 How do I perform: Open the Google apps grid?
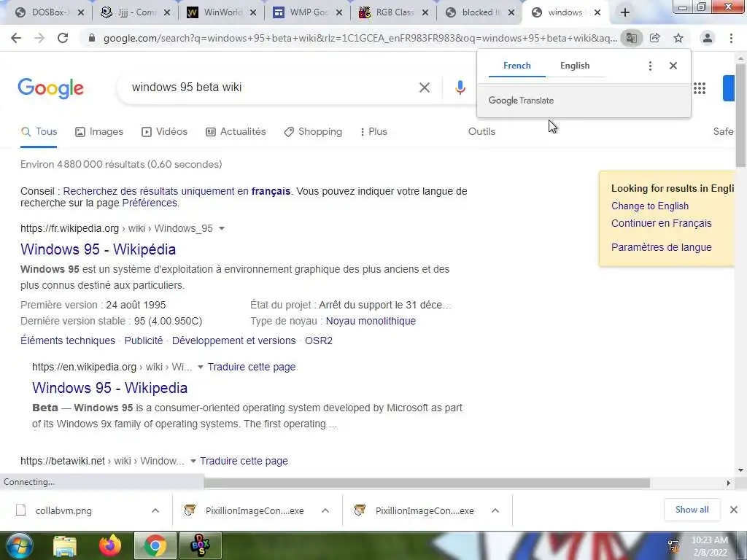tap(700, 88)
